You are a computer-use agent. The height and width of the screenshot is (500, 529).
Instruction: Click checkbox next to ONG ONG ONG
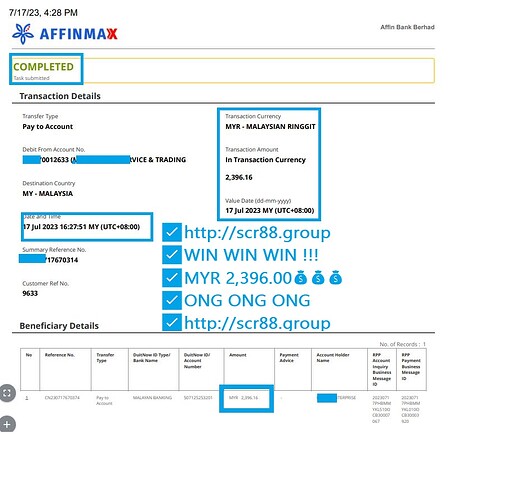[x=172, y=300]
